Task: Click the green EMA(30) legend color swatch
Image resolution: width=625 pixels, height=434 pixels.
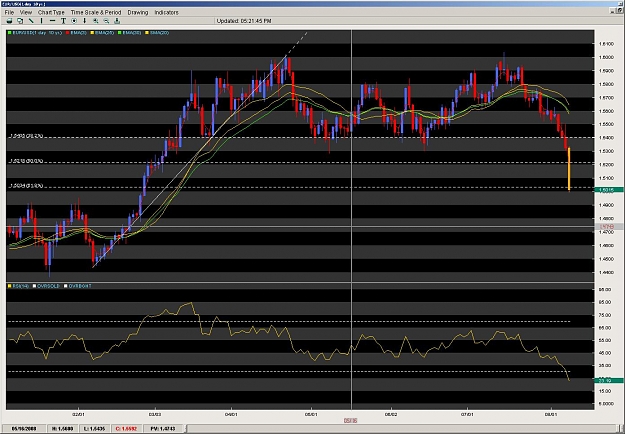Action: coord(120,33)
